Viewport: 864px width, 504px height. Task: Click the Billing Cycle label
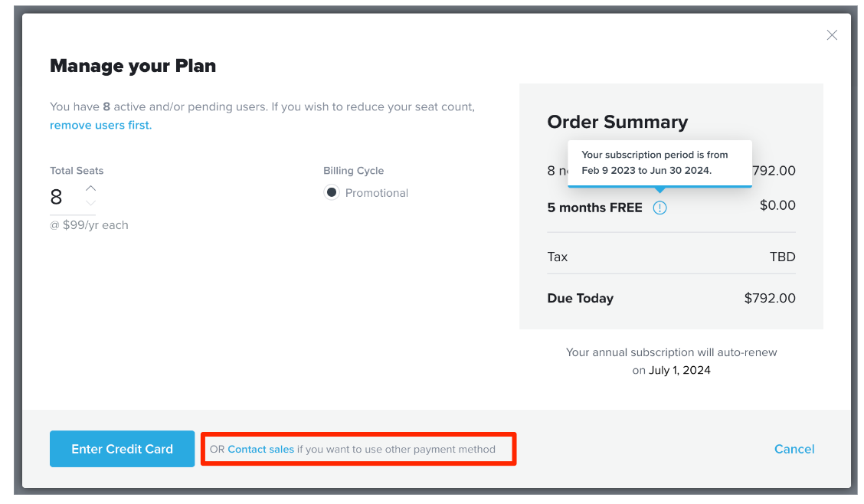point(353,171)
